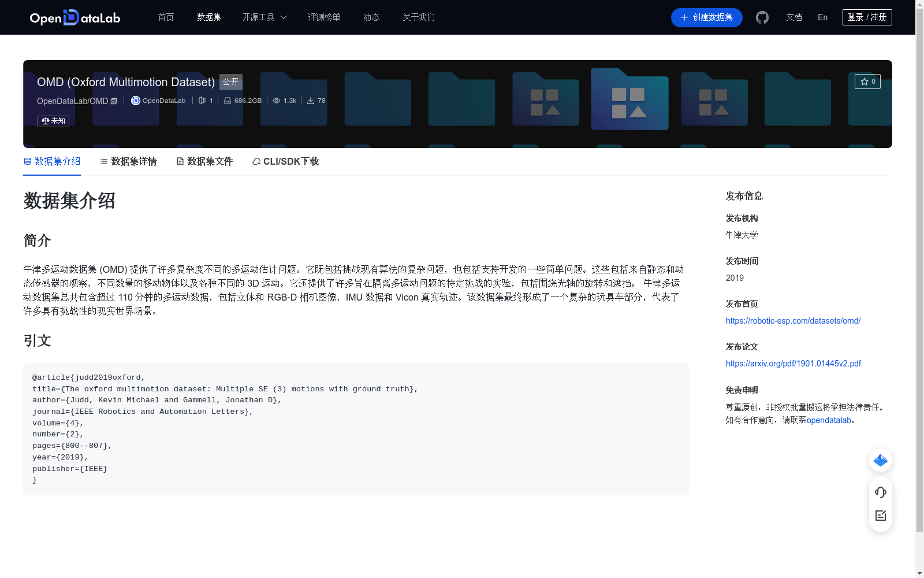Switch to the 数据集详情 tab
The height and width of the screenshot is (578, 924).
[x=128, y=161]
